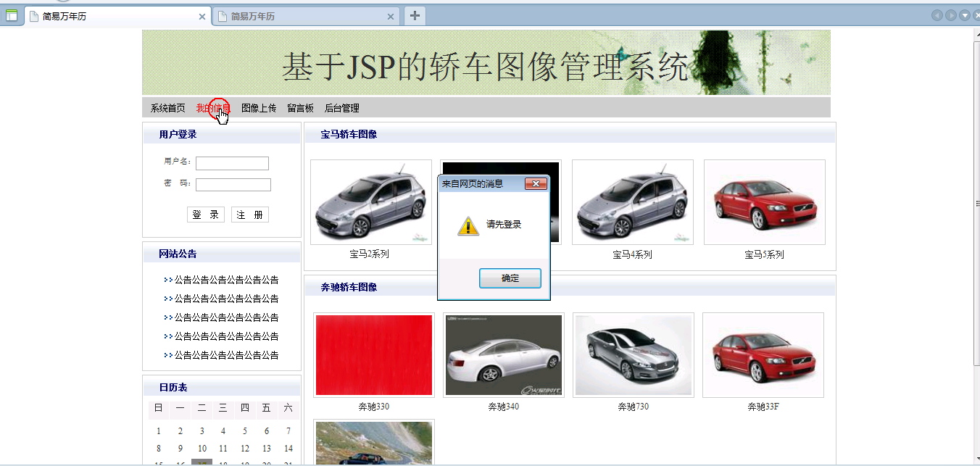
Task: Open 系统首页 in the navigation bar
Action: pos(168,108)
